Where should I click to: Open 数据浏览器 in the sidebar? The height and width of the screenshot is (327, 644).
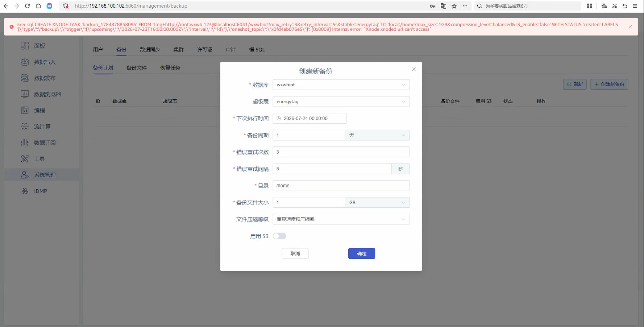point(41,94)
